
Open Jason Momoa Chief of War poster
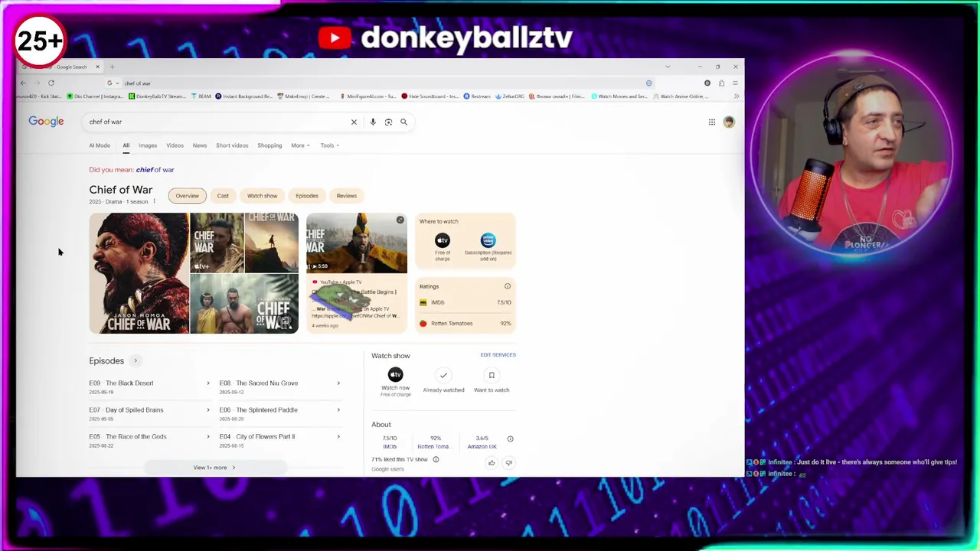(x=139, y=273)
